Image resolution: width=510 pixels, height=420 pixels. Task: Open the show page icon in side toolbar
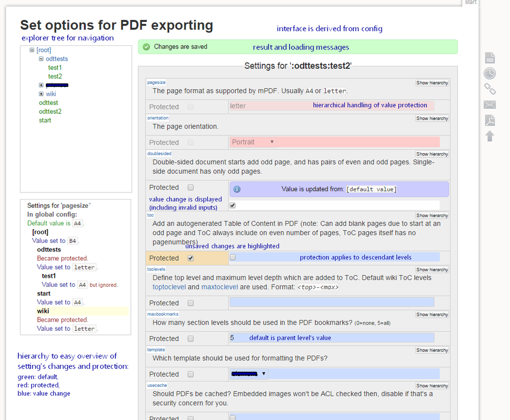[490, 58]
